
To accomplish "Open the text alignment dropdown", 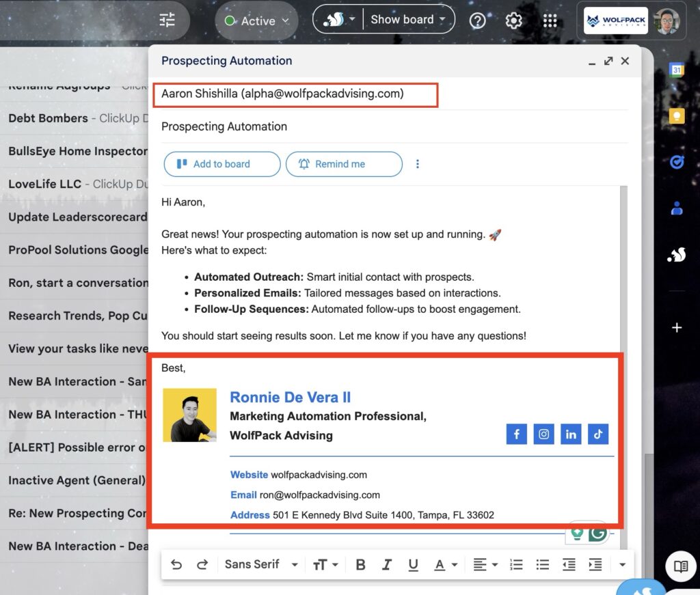I will (x=485, y=565).
